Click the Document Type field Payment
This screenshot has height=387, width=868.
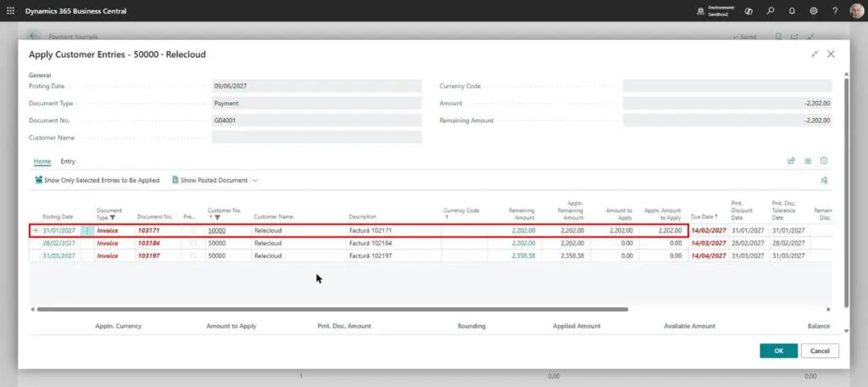click(x=317, y=104)
